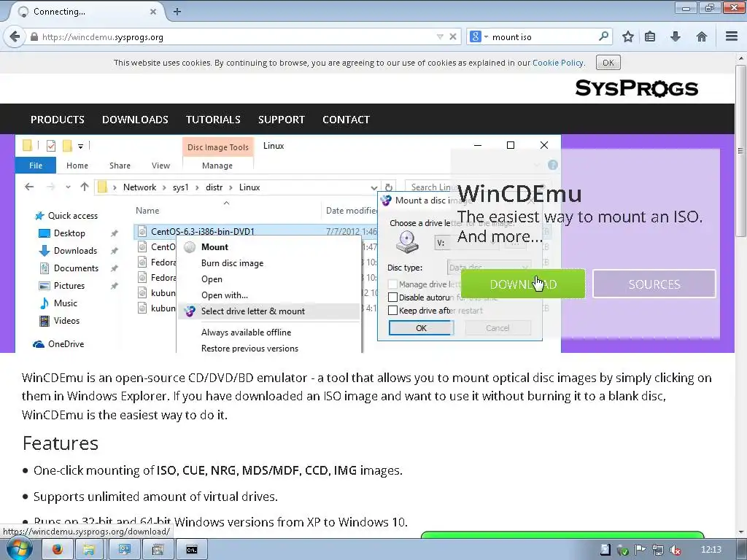Click the Action Center flag tray icon
Image resolution: width=747 pixels, height=560 pixels.
coord(640,550)
